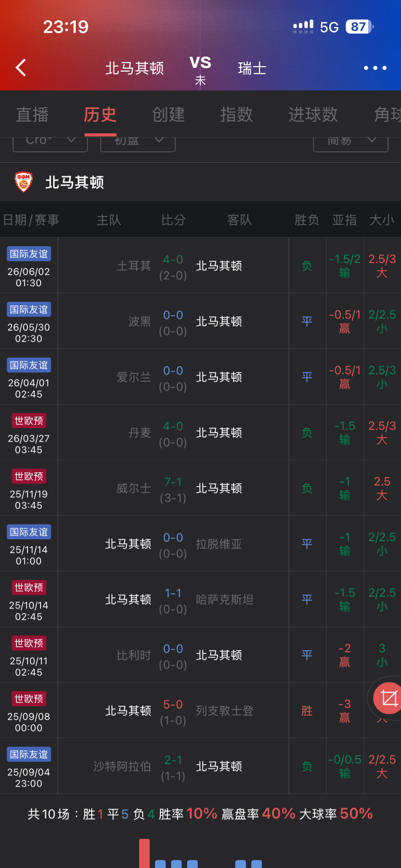Tap the back arrow icon
The image size is (401, 868).
[x=21, y=68]
